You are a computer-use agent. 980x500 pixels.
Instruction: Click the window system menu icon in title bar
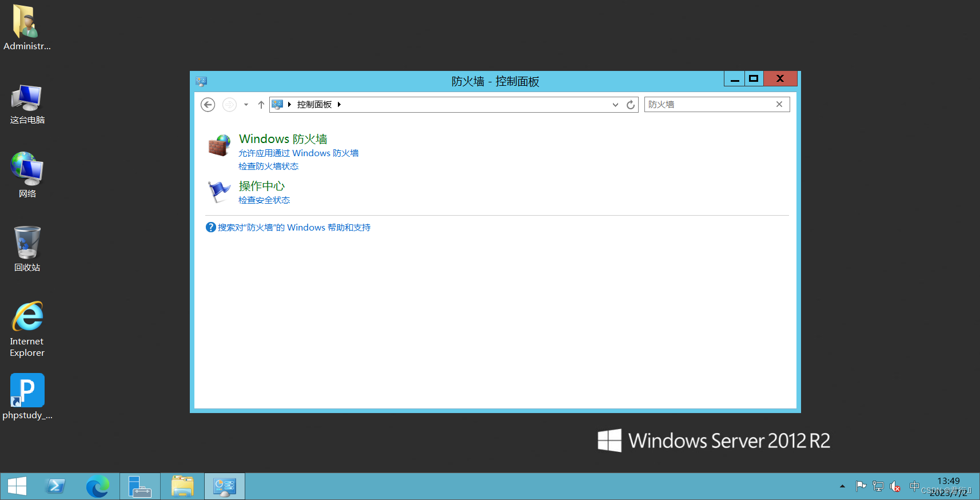click(x=201, y=81)
